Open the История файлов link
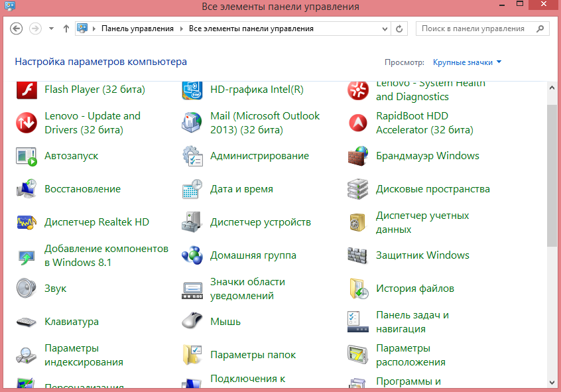Screen dimensions: 561x392 (415, 289)
